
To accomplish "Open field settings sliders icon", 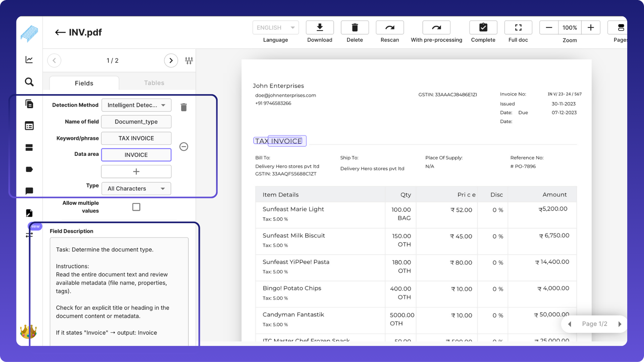I will [189, 61].
